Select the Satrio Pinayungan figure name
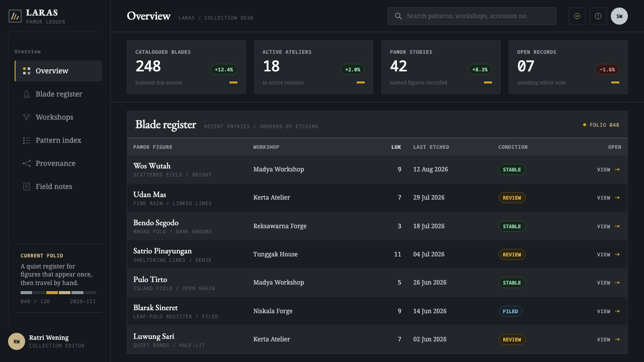The height and width of the screenshot is (362, 644). pos(163,251)
